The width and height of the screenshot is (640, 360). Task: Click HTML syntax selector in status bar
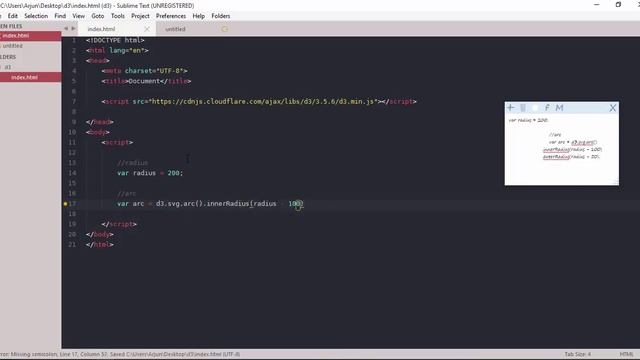point(626,354)
